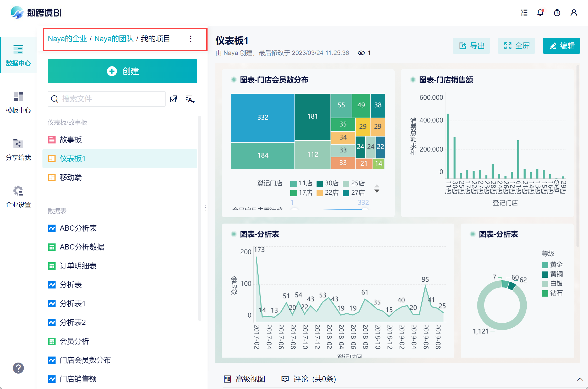The width and height of the screenshot is (588, 389).
Task: Switch to the 评论 tab
Action: click(309, 379)
